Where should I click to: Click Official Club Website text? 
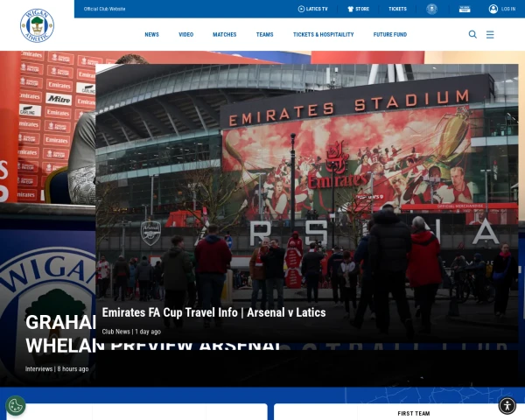pyautogui.click(x=104, y=9)
